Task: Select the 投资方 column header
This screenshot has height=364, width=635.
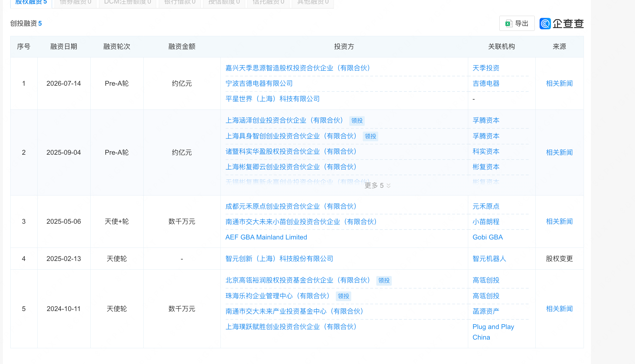Action: coord(344,47)
